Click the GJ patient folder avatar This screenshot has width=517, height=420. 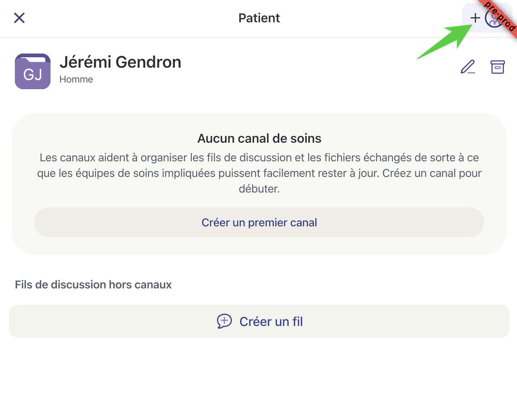click(33, 71)
